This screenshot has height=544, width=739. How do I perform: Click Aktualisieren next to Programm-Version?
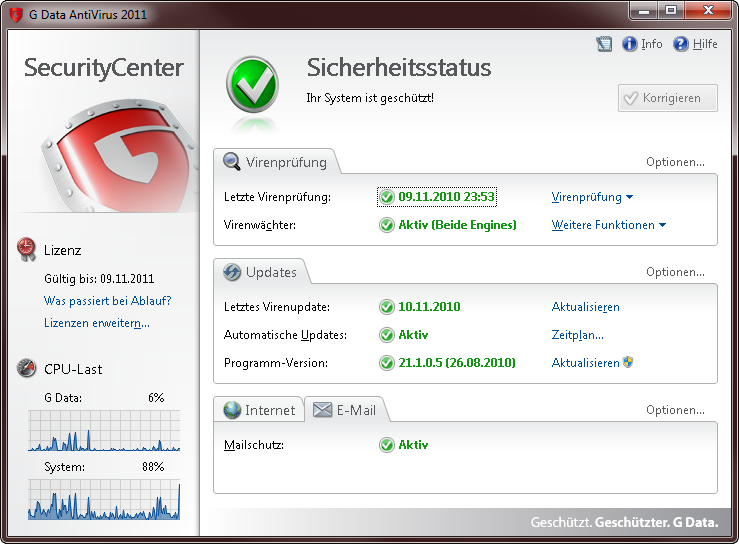[585, 363]
